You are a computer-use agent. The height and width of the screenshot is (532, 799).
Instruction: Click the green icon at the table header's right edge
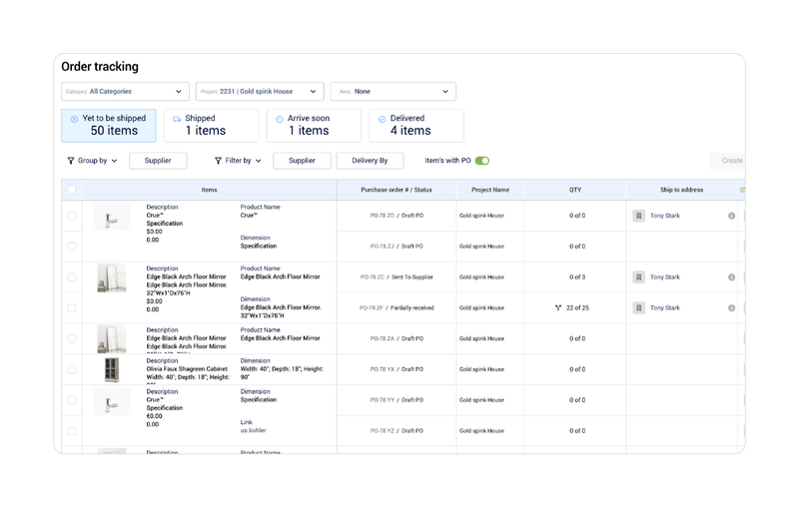tap(742, 190)
